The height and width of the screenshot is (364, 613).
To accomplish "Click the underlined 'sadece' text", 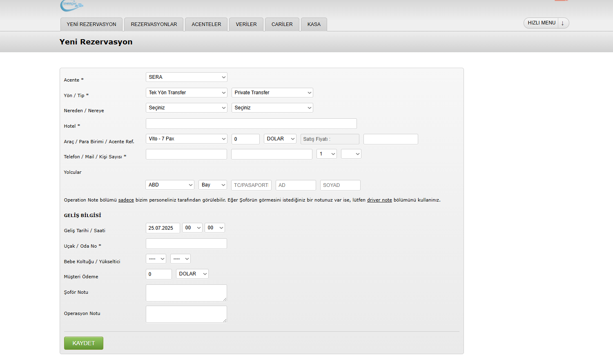I will [x=126, y=200].
